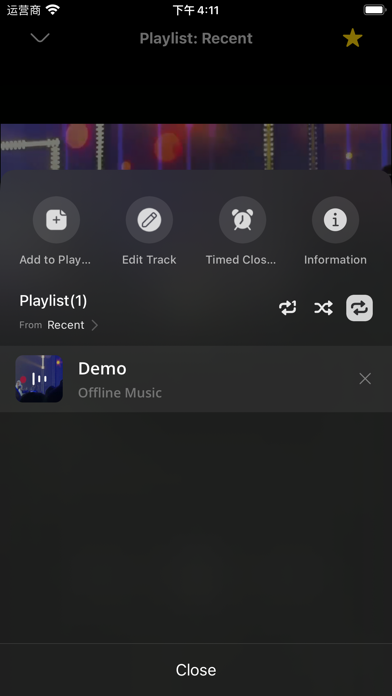Tap the Add to Play... label
This screenshot has height=696, width=392.
[x=55, y=260]
